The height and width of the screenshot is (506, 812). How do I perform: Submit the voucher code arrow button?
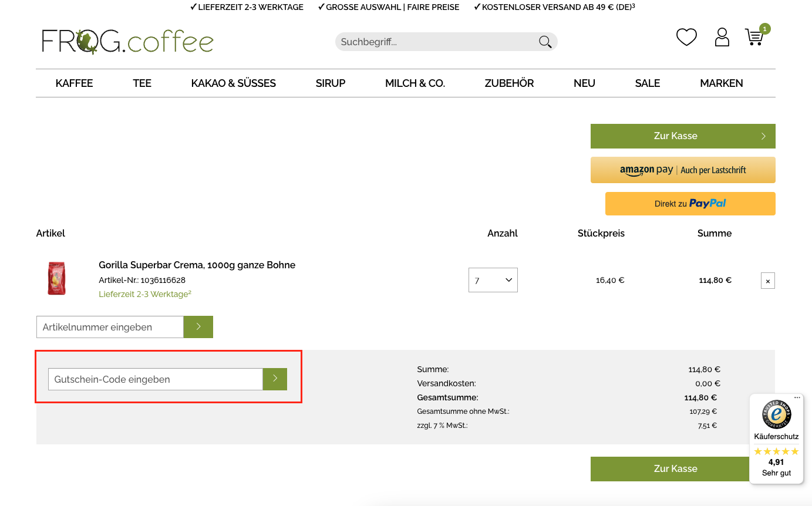click(275, 379)
